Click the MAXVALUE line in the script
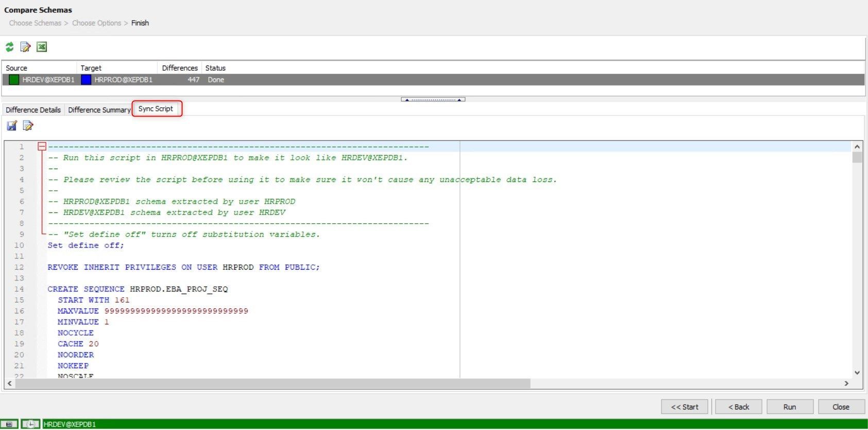This screenshot has width=868, height=430. pyautogui.click(x=152, y=311)
